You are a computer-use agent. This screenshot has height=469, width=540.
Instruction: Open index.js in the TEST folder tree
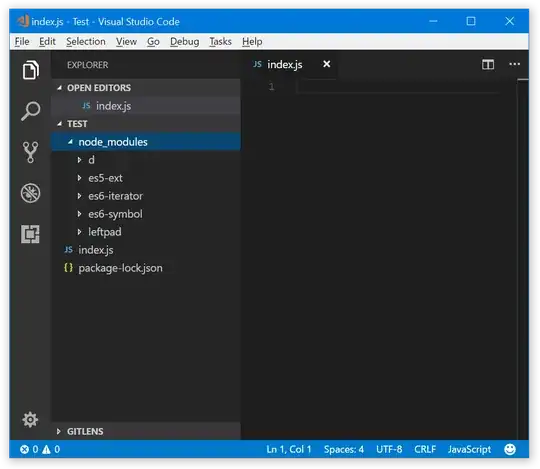click(x=146, y=250)
